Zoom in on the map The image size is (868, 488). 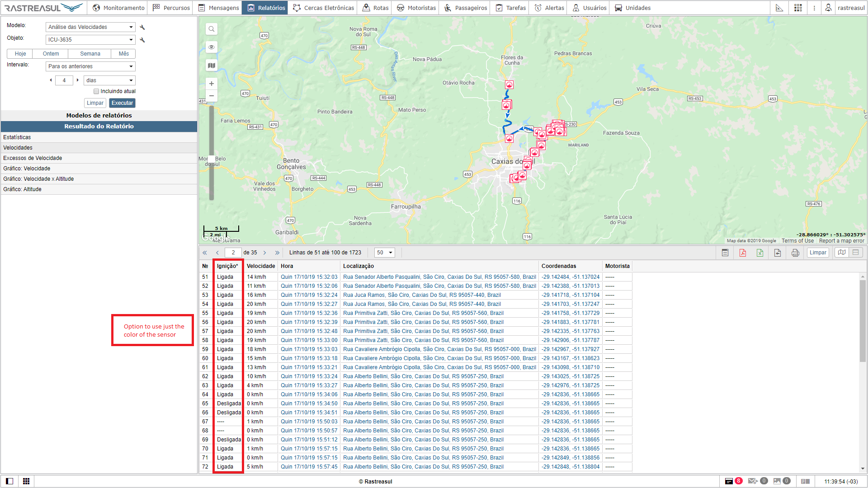(x=211, y=84)
